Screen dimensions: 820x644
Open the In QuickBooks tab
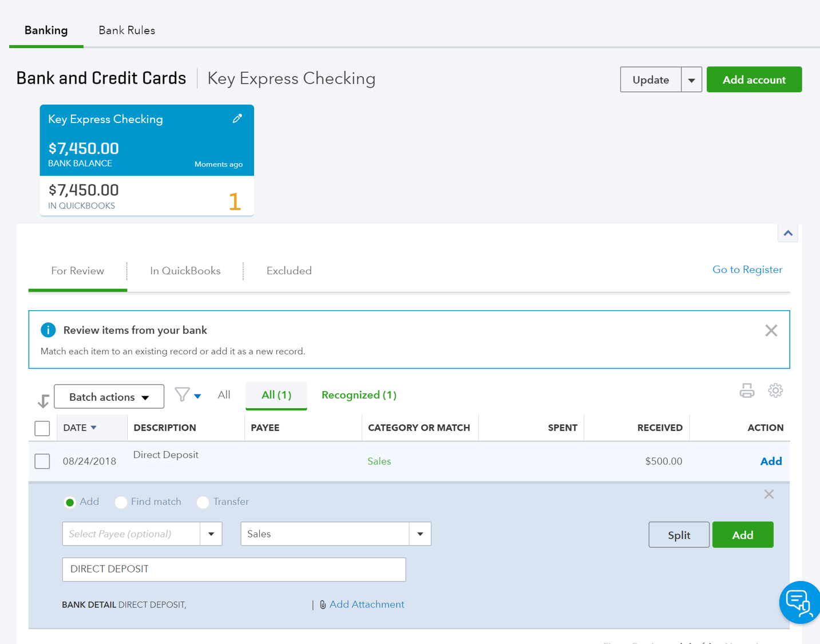(x=185, y=271)
